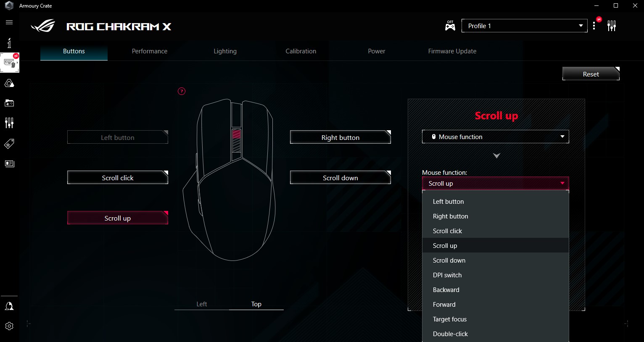Viewport: 644px width, 342px height.
Task: Click the Armoury Crate logo in title bar
Action: click(x=9, y=6)
